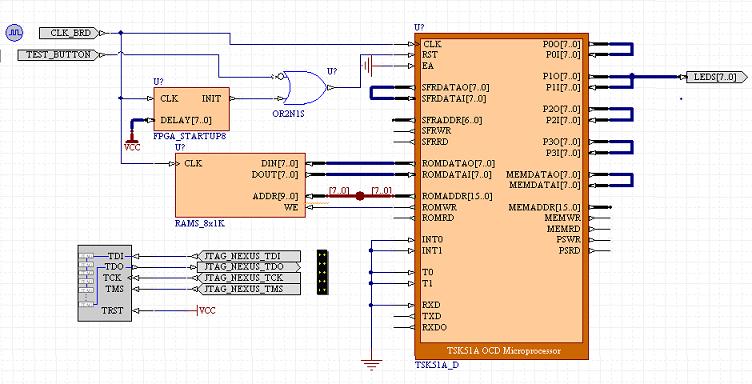Click the JTAG_NEXUS_TCK port label
This screenshot has height=384, width=752.
pos(249,278)
